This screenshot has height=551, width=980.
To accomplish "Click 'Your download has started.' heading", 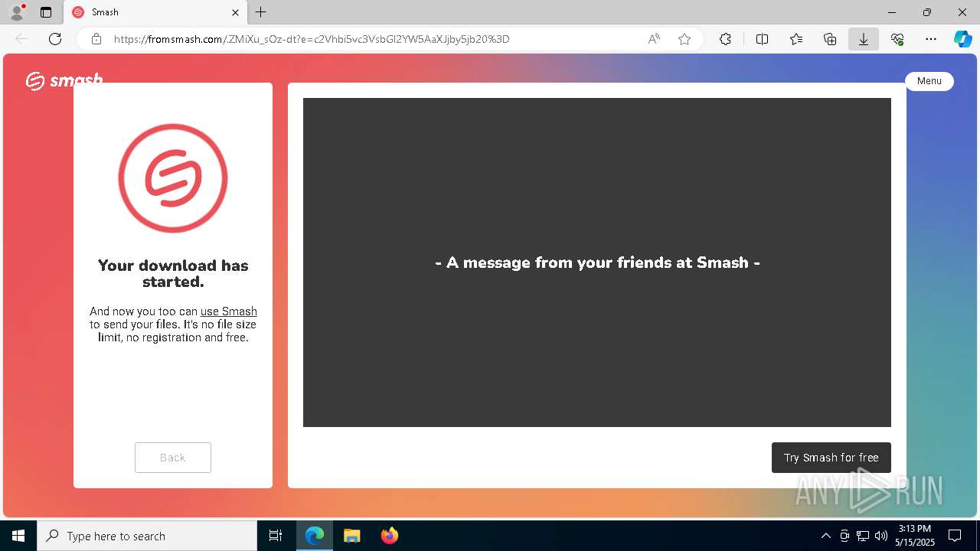I will (173, 273).
